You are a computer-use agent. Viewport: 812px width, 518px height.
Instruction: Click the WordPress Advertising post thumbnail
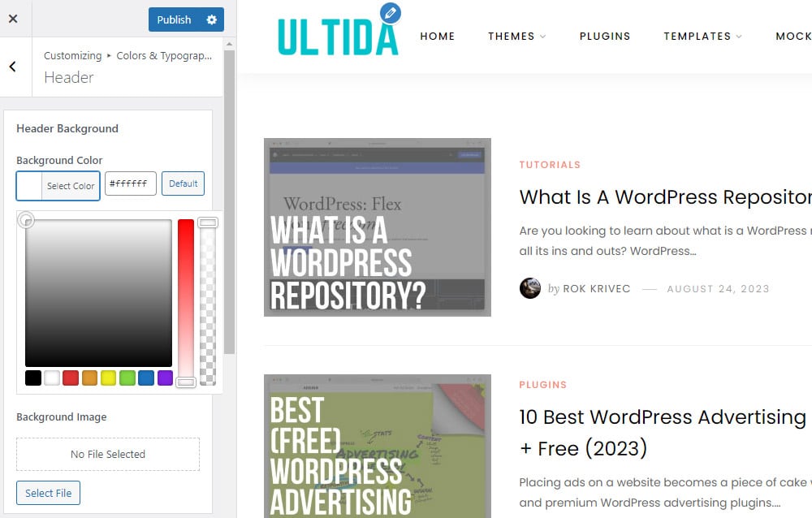tap(378, 446)
